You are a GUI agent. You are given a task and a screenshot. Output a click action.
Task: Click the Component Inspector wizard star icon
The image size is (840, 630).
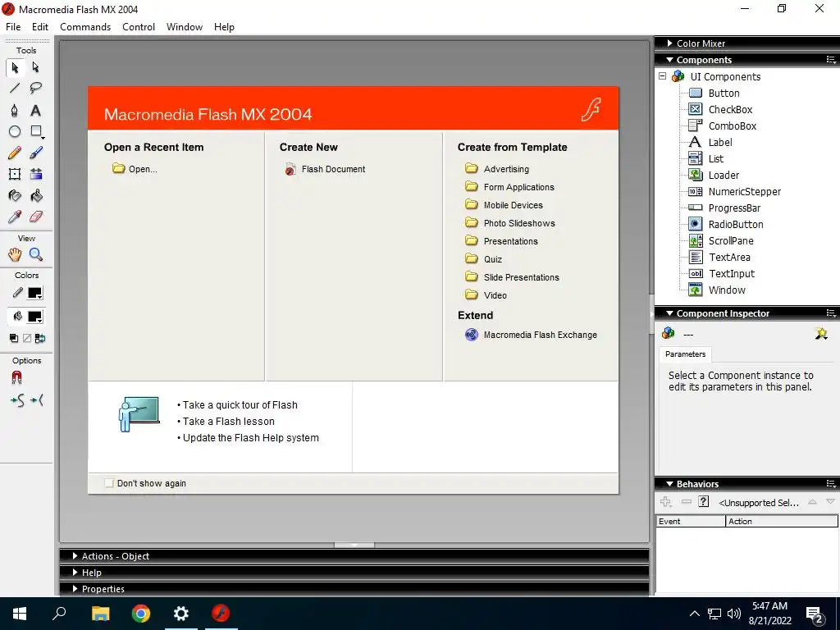pyautogui.click(x=821, y=334)
